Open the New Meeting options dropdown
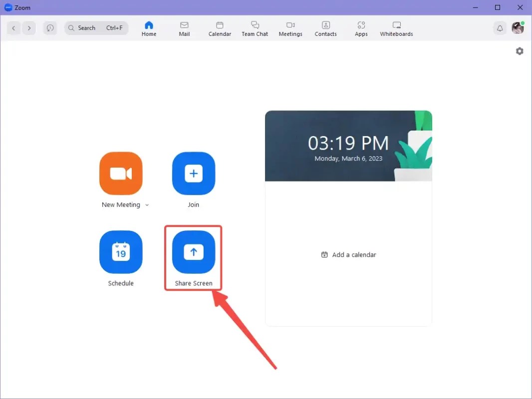 point(147,204)
